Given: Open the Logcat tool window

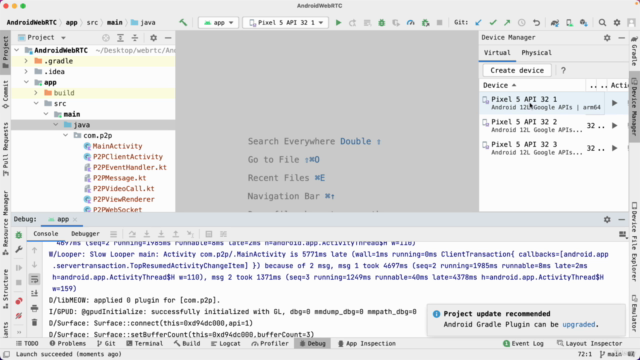Looking at the screenshot, I should coord(226,344).
